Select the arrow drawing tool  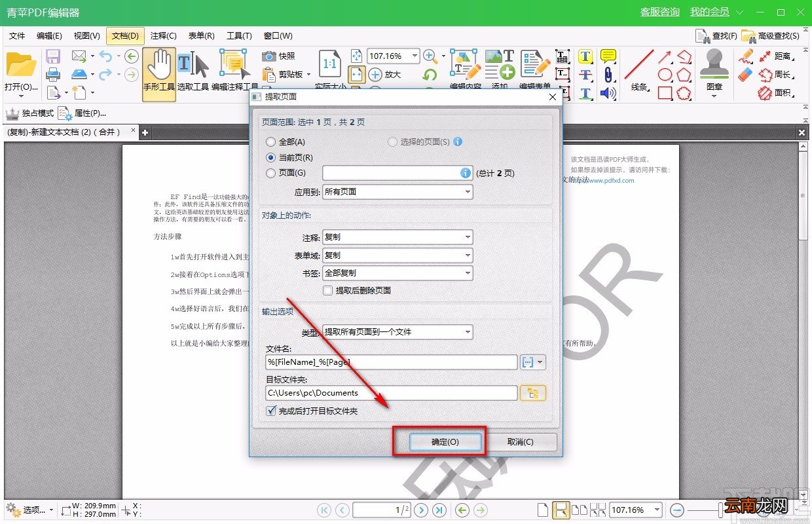[x=665, y=56]
